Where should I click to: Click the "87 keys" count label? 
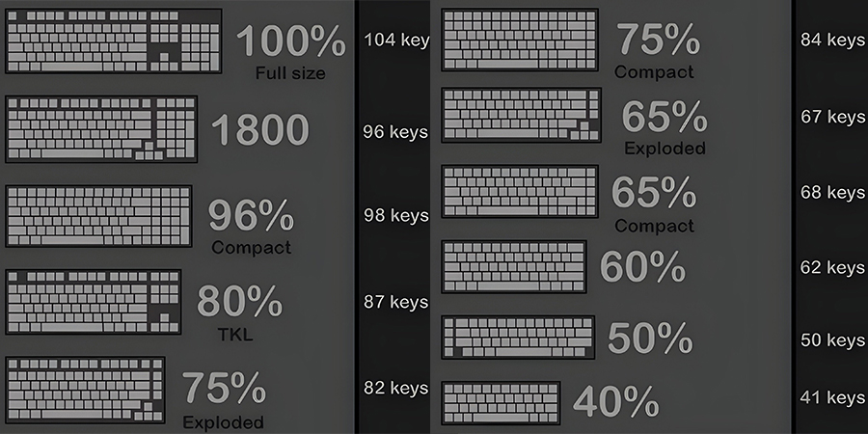(x=395, y=302)
